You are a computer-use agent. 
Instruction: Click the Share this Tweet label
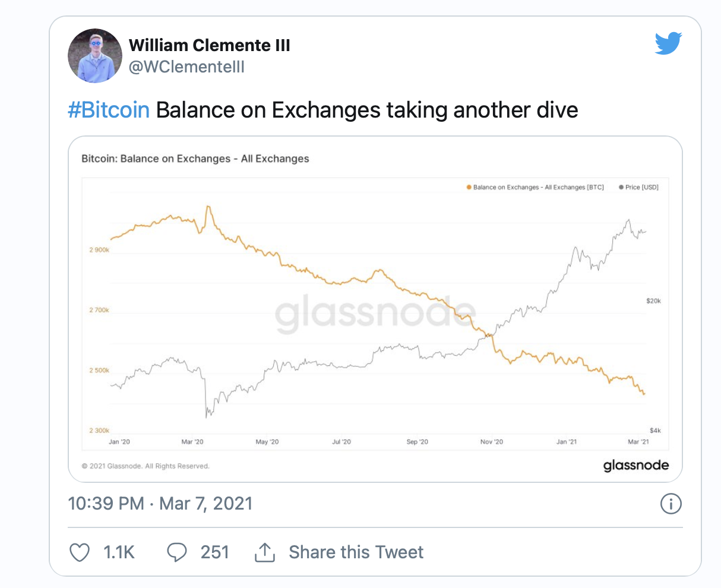click(x=356, y=552)
